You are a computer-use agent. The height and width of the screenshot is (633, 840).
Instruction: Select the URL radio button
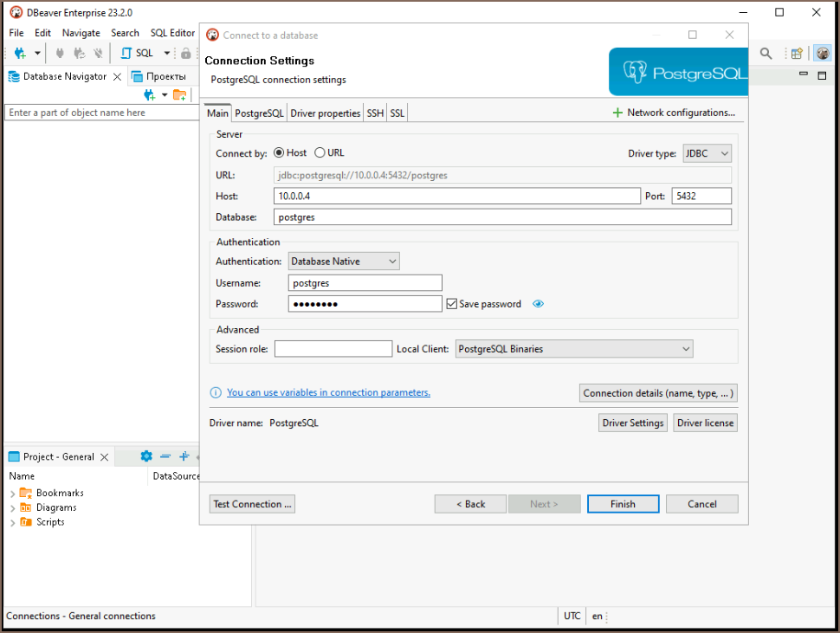[320, 152]
